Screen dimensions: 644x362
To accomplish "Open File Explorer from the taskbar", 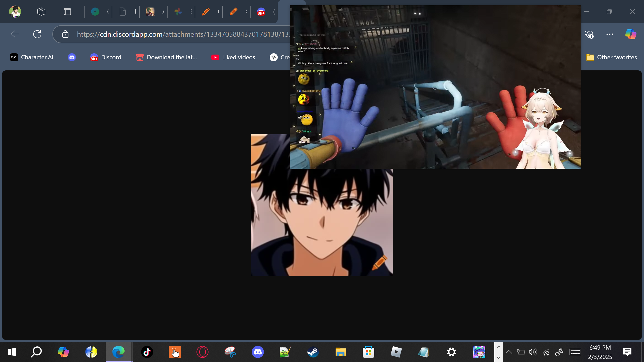I will tap(341, 352).
